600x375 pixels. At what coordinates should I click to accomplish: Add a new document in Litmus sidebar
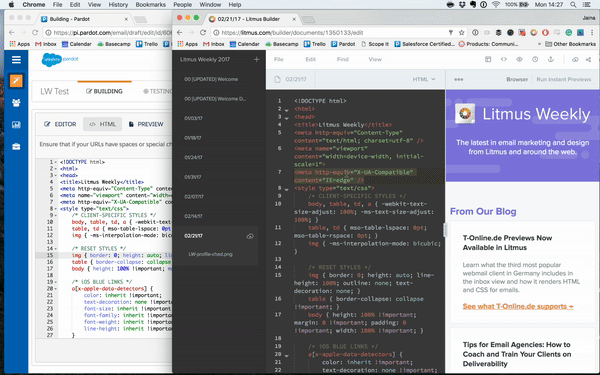click(x=256, y=59)
